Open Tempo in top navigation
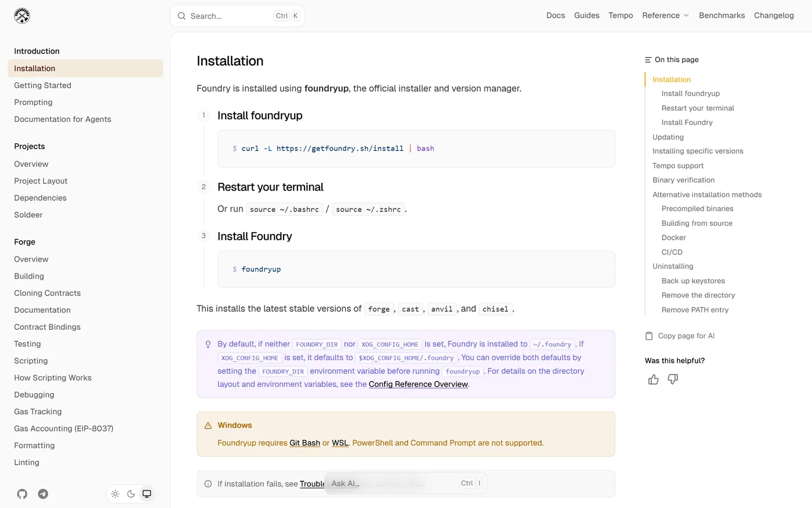812x508 pixels. (621, 16)
